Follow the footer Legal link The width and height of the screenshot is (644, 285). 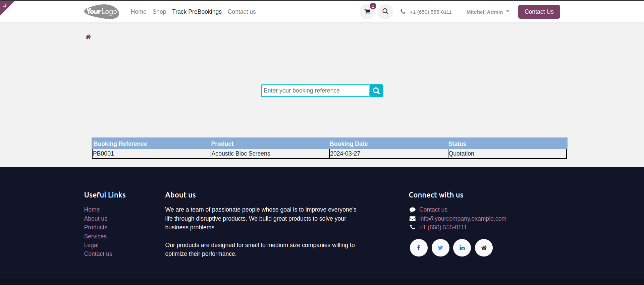tap(91, 245)
